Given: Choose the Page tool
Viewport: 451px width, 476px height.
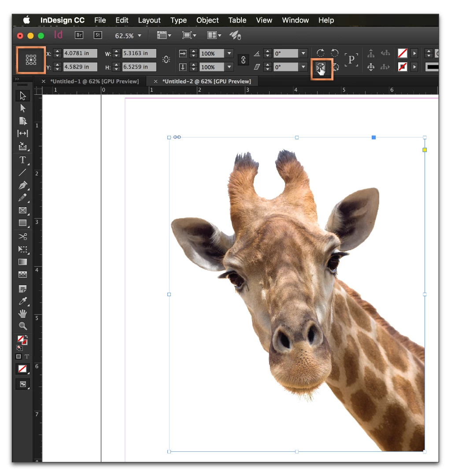Looking at the screenshot, I should pyautogui.click(x=23, y=121).
